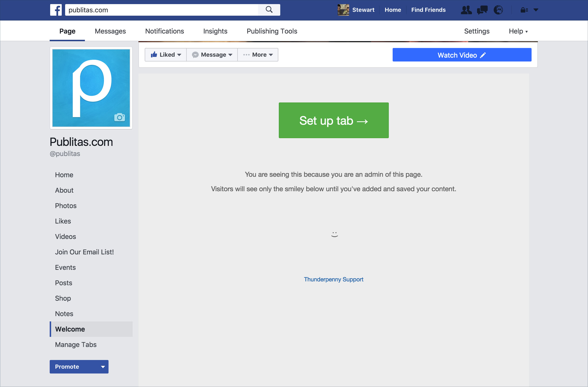Screen dimensions: 588x387
Task: Expand the Help menu
Action: click(x=518, y=31)
